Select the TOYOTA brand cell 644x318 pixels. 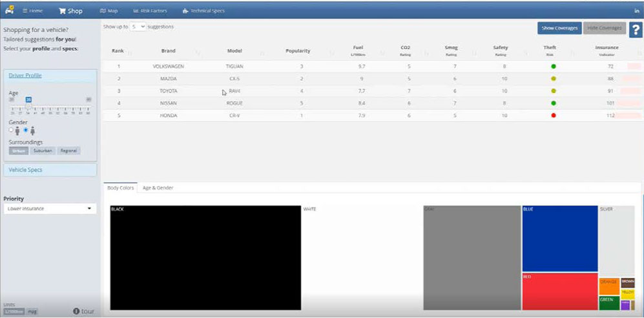point(169,90)
